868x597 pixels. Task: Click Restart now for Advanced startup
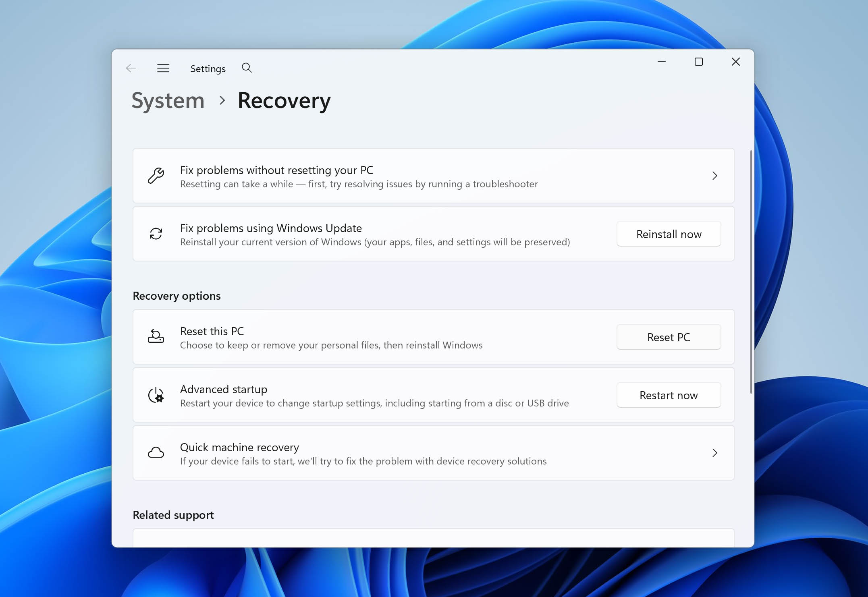(669, 395)
